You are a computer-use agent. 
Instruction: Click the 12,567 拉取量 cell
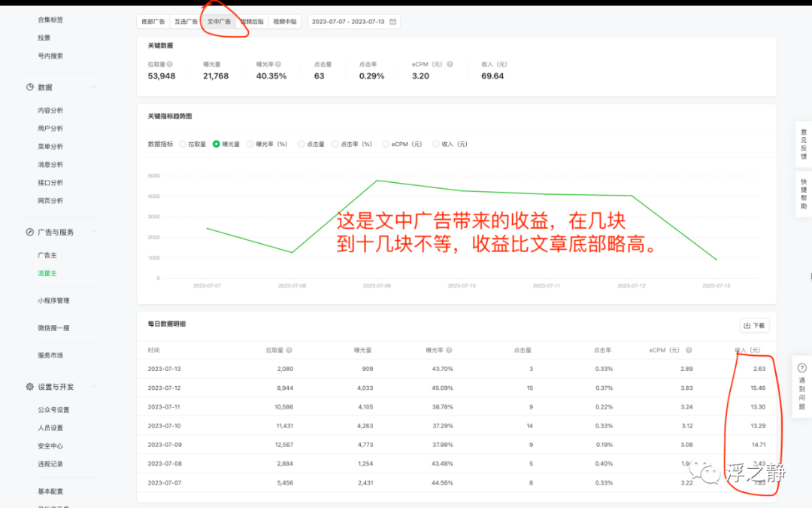pos(284,445)
